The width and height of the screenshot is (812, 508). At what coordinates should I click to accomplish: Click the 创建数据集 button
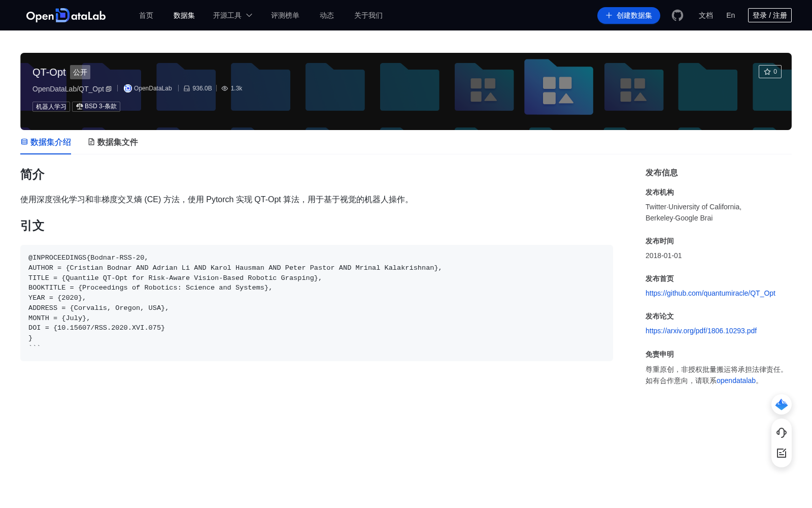pyautogui.click(x=629, y=15)
